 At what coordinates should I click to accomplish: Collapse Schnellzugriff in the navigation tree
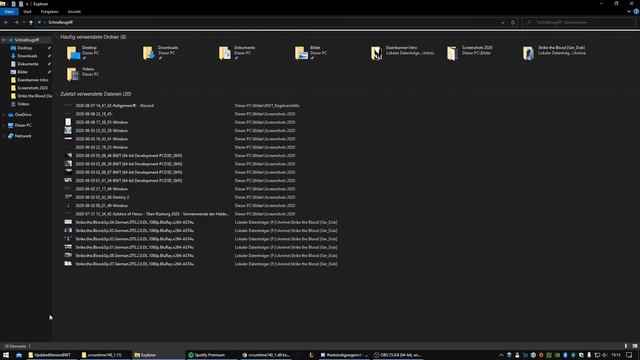4,40
